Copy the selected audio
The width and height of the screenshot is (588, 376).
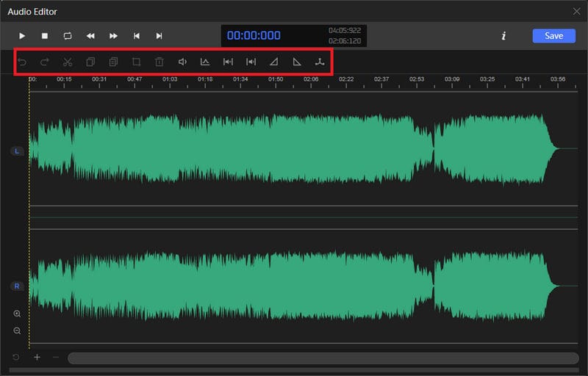pos(90,62)
